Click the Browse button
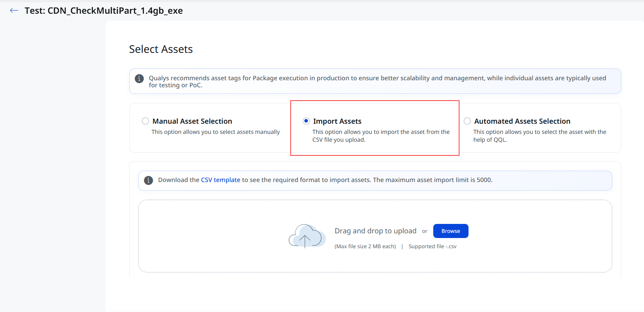This screenshot has height=312, width=644. click(x=451, y=231)
